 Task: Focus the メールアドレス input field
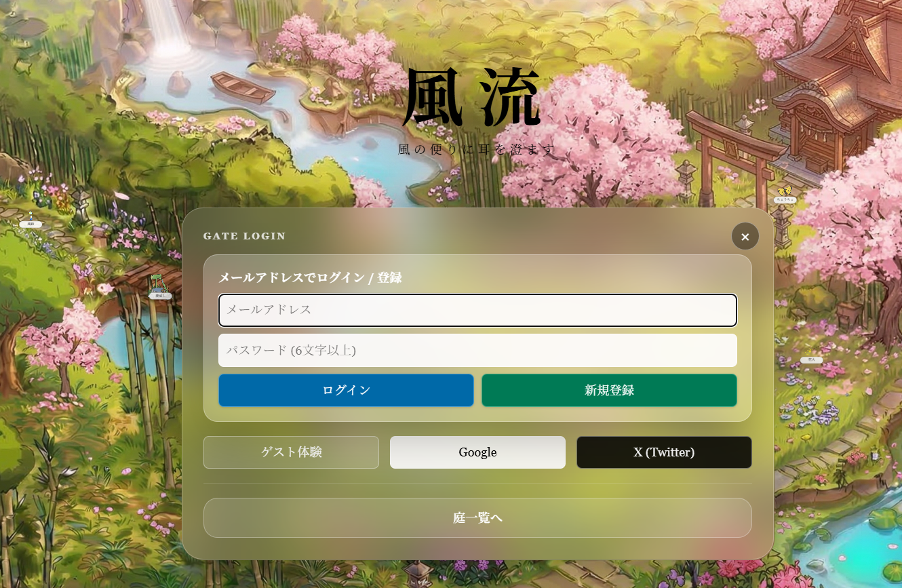(477, 310)
